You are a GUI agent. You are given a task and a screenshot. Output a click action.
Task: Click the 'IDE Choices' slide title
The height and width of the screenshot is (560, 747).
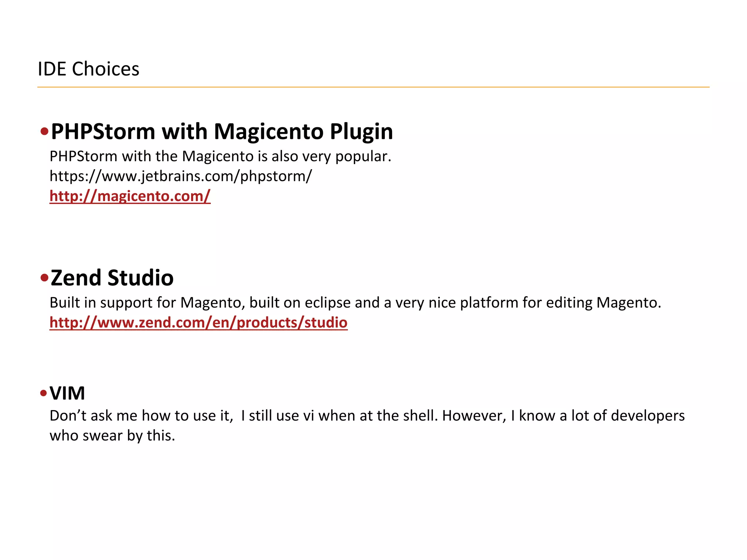[88, 69]
